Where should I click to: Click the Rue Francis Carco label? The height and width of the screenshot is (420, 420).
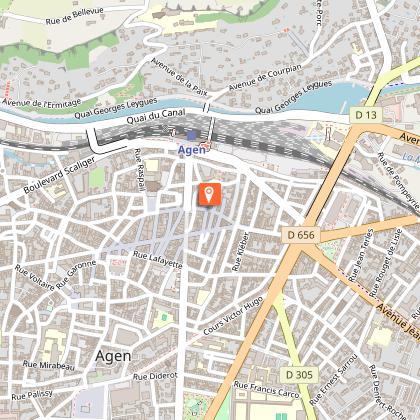266,390
